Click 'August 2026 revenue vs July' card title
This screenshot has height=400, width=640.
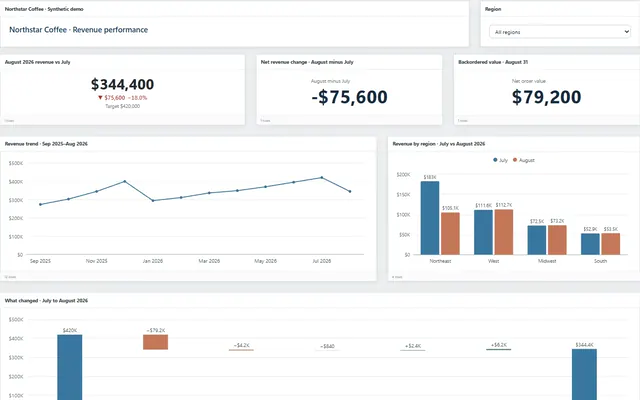(38, 62)
